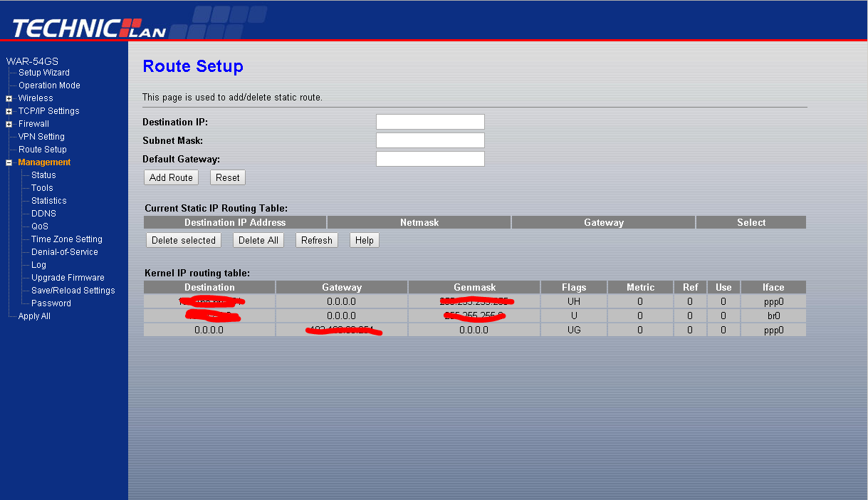The height and width of the screenshot is (500, 868).
Task: Open the Wireless menu item
Action: tap(36, 98)
